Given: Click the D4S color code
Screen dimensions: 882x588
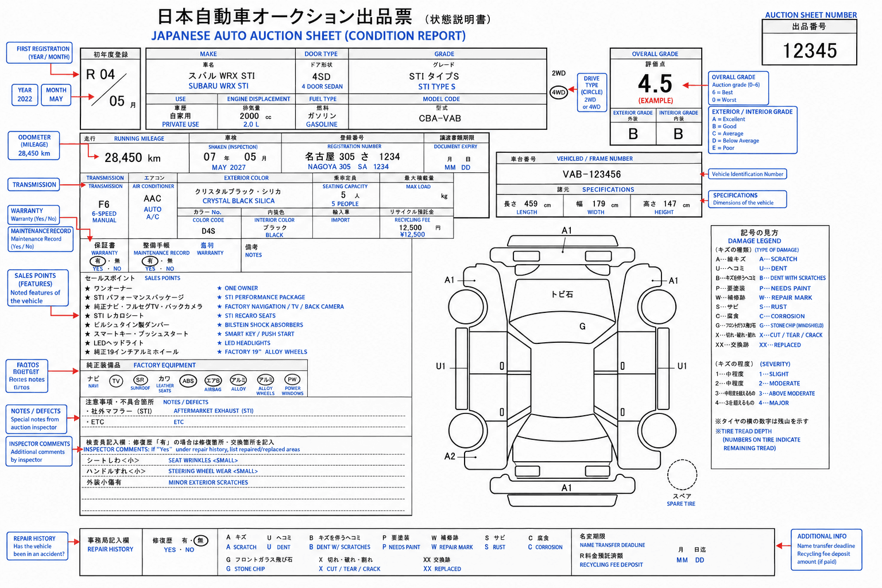Looking at the screenshot, I should coord(208,231).
